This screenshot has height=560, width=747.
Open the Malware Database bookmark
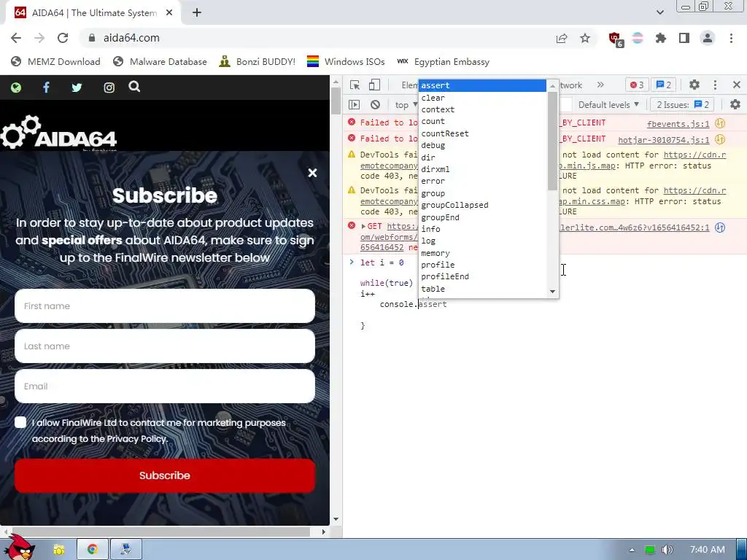[x=160, y=61]
